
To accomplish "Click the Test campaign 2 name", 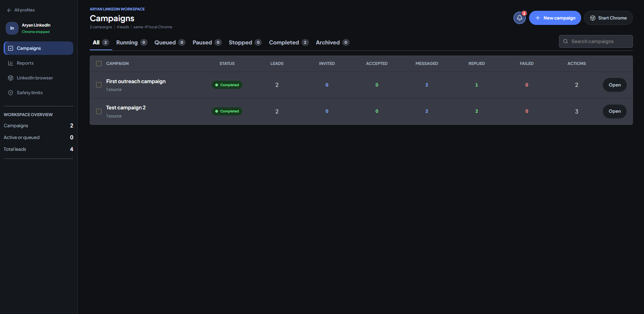I will tap(126, 108).
